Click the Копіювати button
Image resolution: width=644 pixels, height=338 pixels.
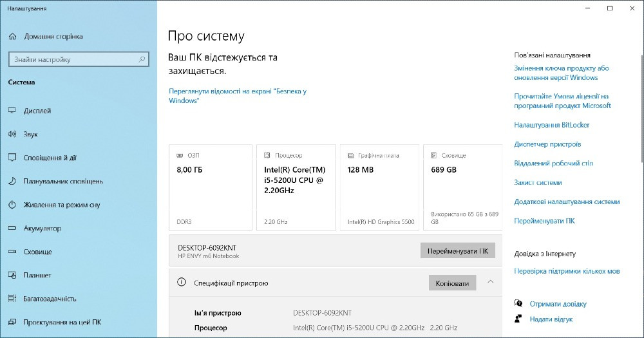point(452,283)
